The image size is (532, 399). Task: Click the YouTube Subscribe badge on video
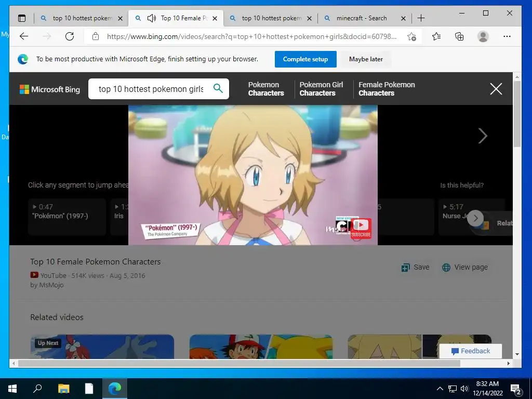361,229
